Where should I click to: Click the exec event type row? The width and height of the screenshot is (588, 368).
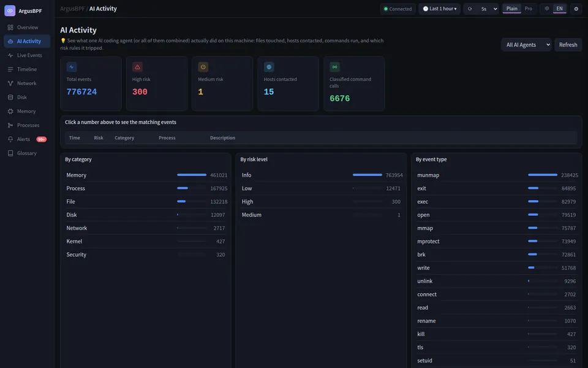coord(497,202)
